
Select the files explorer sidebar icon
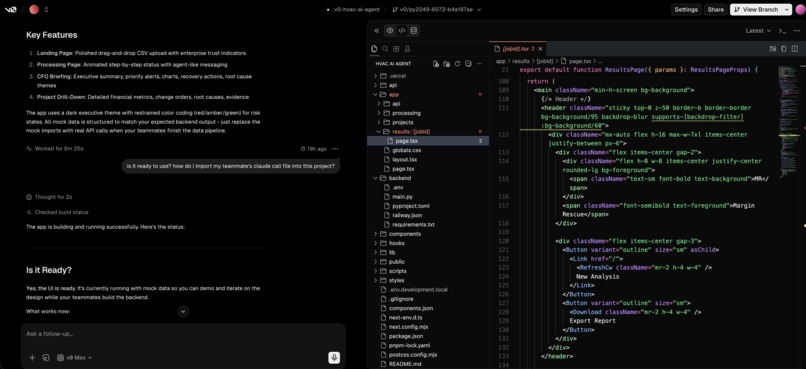tap(374, 49)
